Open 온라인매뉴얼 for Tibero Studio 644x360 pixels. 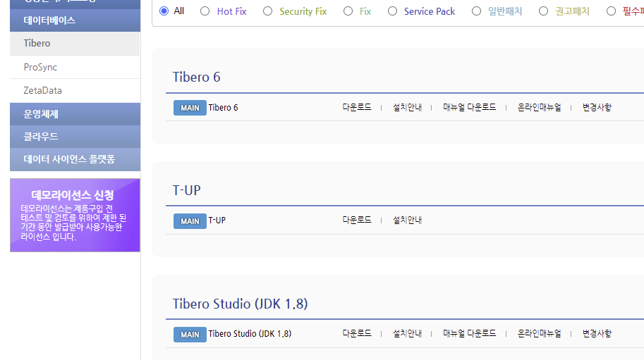click(539, 334)
